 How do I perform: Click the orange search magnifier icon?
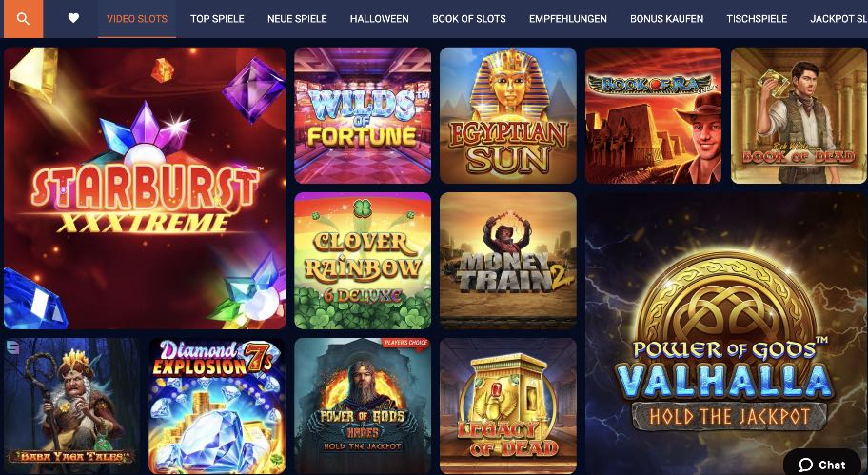click(x=23, y=19)
